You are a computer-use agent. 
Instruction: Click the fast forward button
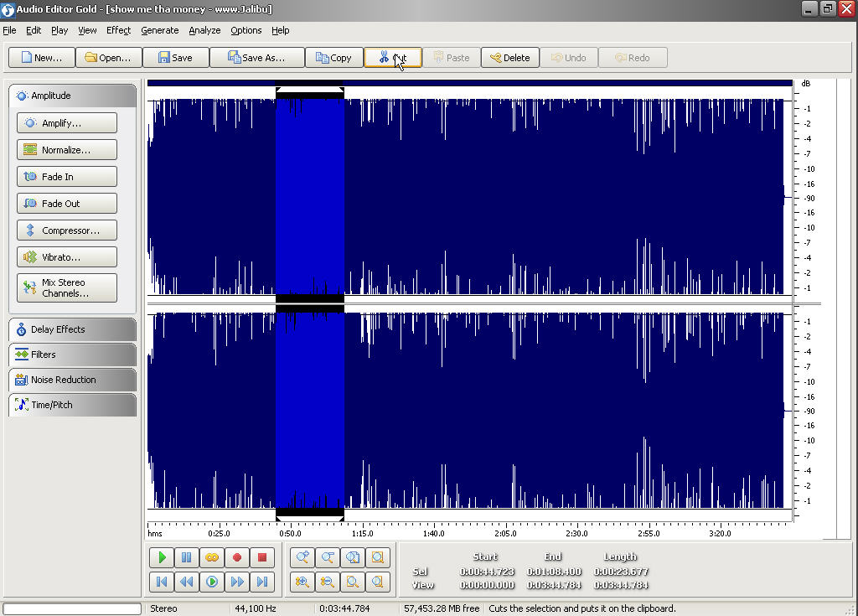pyautogui.click(x=237, y=582)
